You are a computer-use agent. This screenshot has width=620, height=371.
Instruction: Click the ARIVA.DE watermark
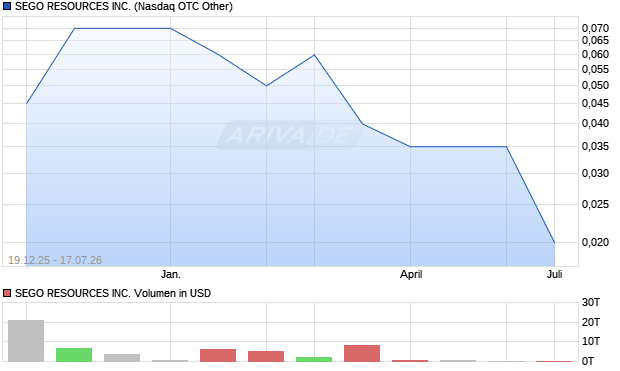click(290, 135)
